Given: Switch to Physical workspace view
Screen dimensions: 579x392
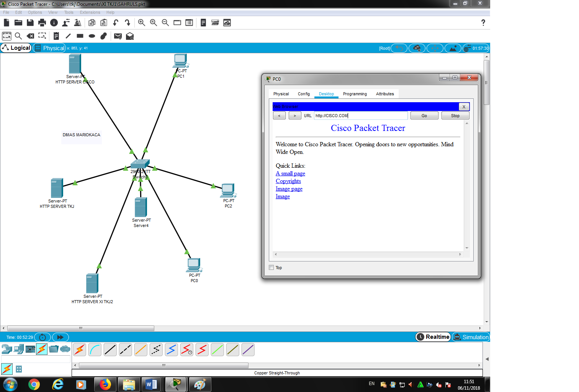Looking at the screenshot, I should point(50,48).
